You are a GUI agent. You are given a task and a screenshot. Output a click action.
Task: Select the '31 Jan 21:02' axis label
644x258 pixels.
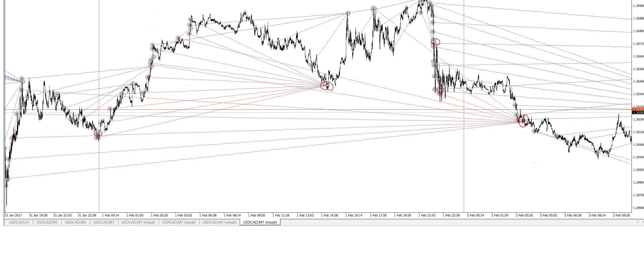63,215
